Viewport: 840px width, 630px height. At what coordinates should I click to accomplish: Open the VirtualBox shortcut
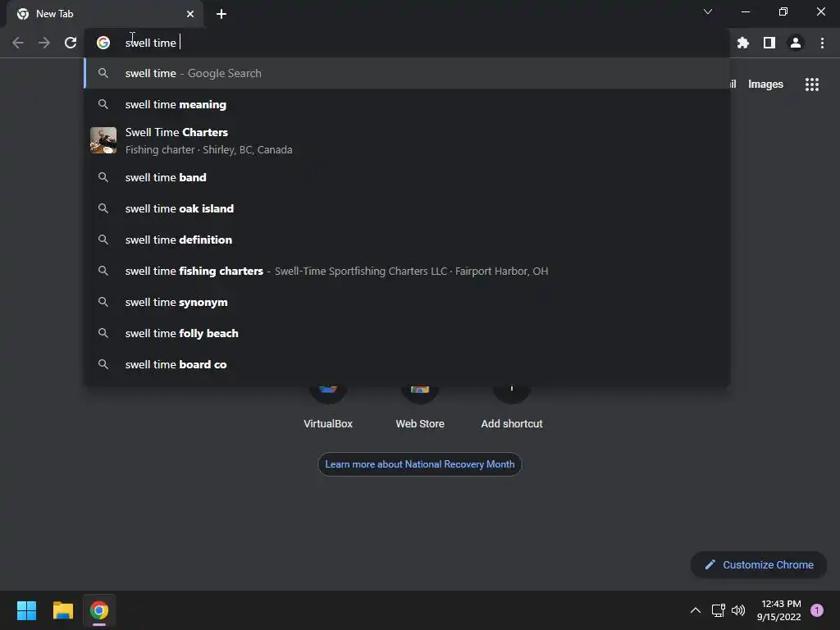[x=328, y=407]
